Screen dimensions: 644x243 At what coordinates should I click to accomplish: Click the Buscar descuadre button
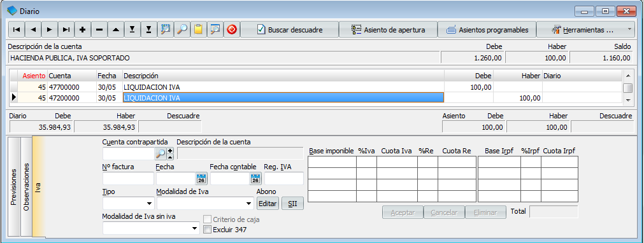pyautogui.click(x=290, y=29)
